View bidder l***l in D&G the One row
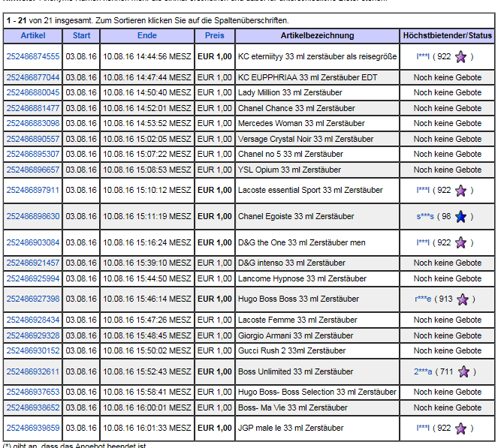Screen dimensions: 501x448 (x=423, y=242)
